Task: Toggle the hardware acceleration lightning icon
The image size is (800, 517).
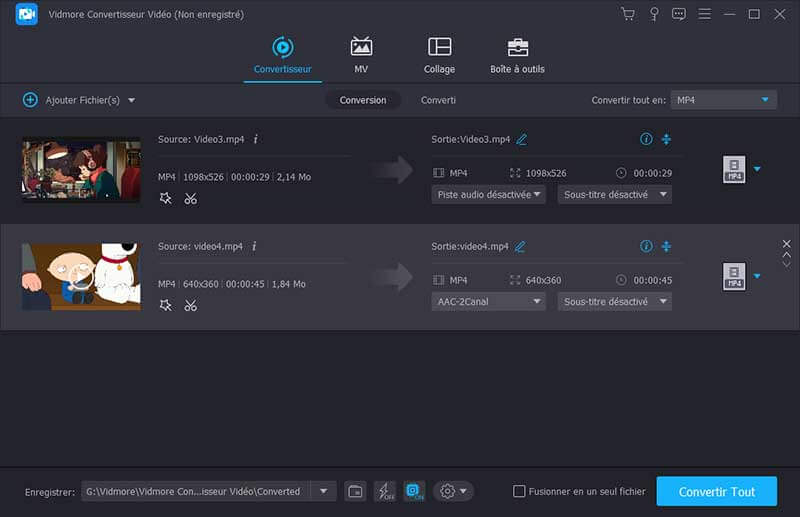Action: tap(384, 491)
